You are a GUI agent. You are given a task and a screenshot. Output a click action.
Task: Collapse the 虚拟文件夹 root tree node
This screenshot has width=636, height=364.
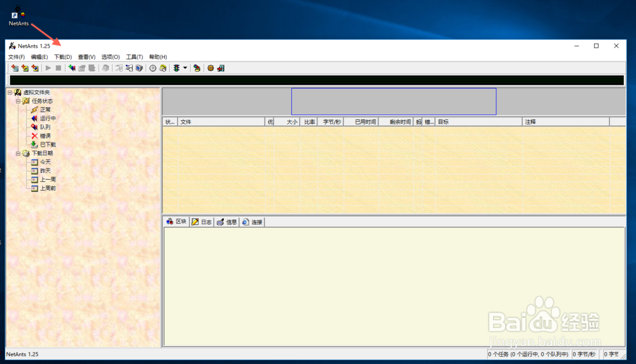coord(10,92)
